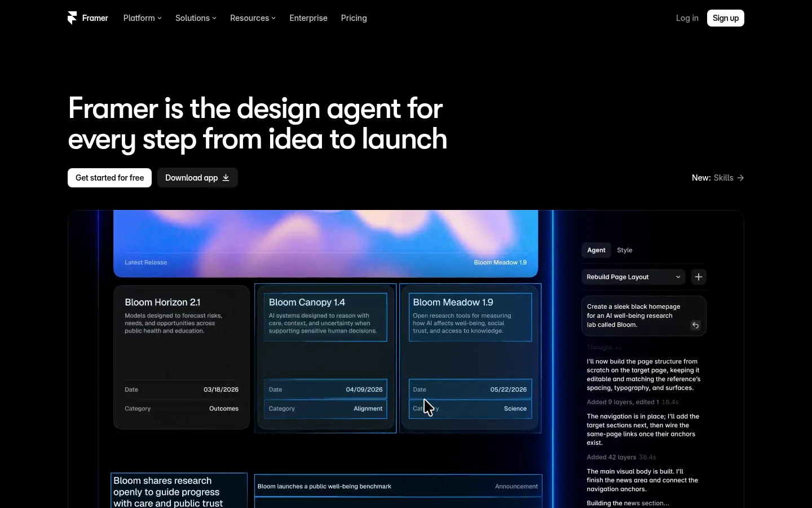
Task: Click the 'Create a sleek black homepage' prompt text
Action: pos(634,316)
